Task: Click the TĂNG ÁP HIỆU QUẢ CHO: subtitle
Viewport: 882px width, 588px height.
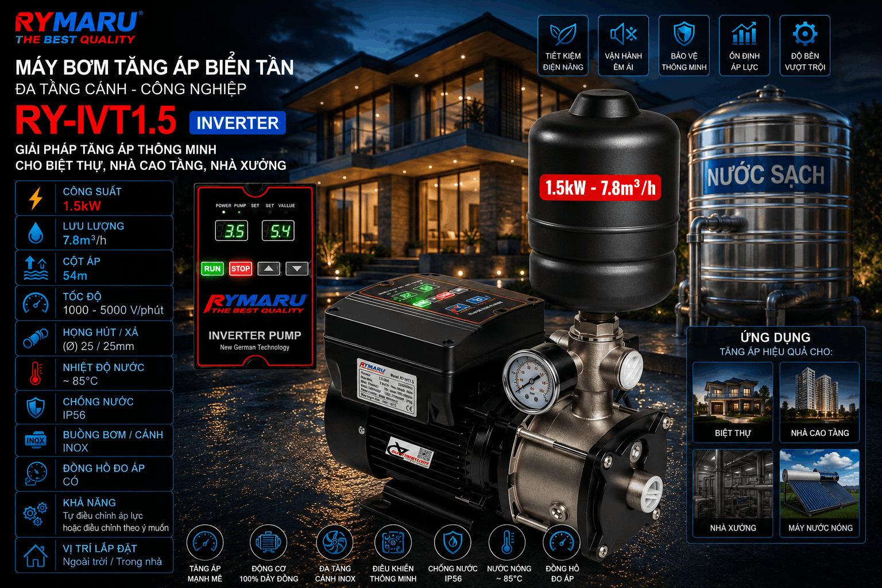Action: click(776, 352)
